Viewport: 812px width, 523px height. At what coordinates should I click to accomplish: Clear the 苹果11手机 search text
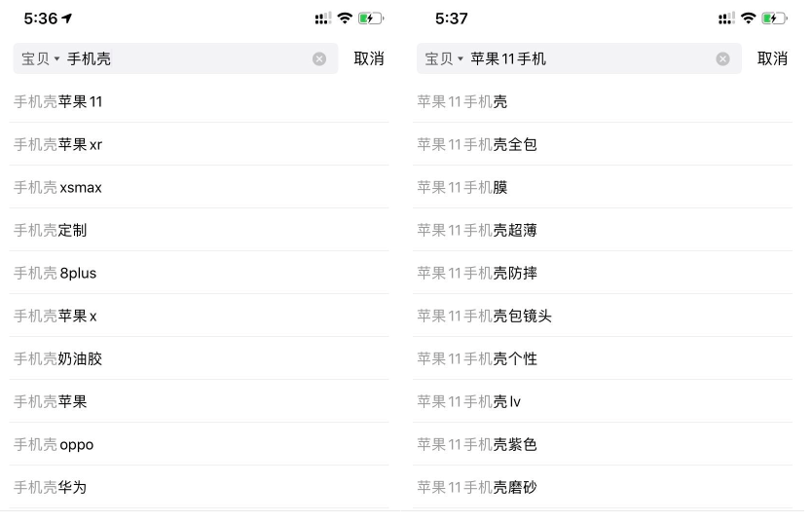coord(723,59)
